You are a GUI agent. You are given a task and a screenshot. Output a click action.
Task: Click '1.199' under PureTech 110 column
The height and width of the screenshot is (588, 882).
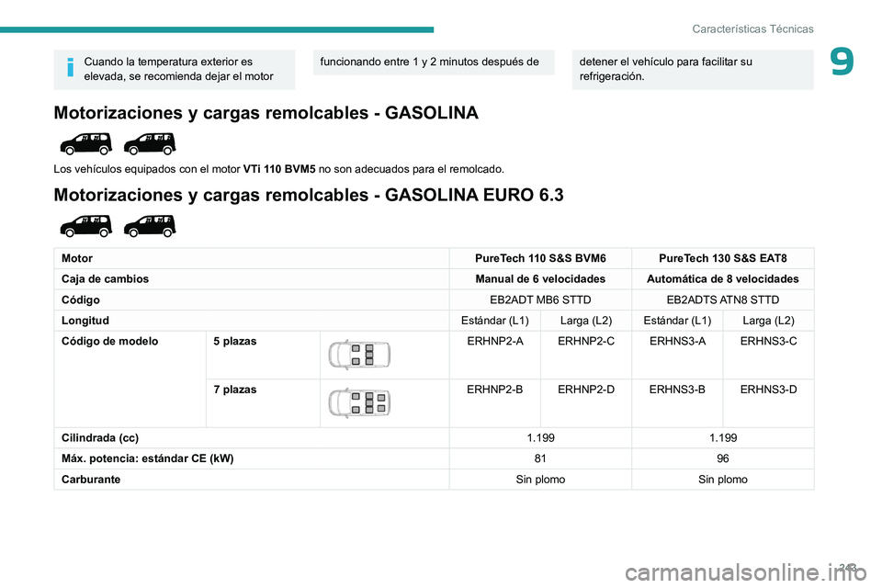point(540,437)
